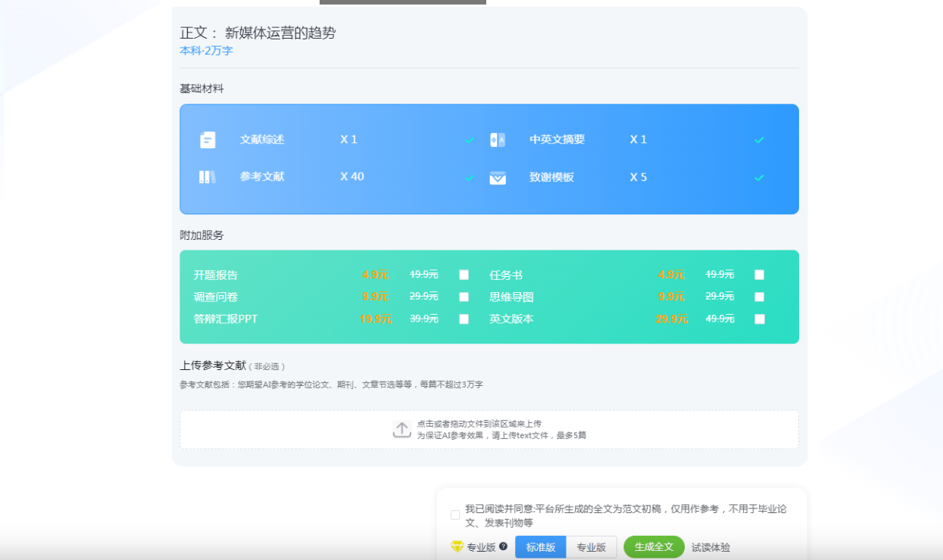The height and width of the screenshot is (560, 943).
Task: Click the 中英文摘要 translation icon
Action: click(x=497, y=139)
